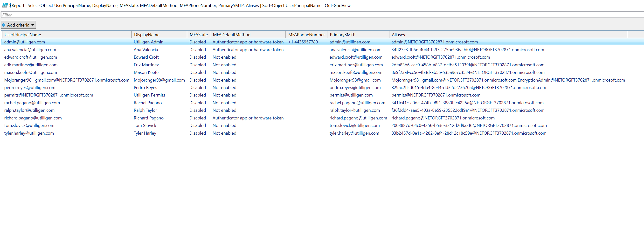
Task: Sort by UserPrincipalName column header
Action: click(22, 35)
